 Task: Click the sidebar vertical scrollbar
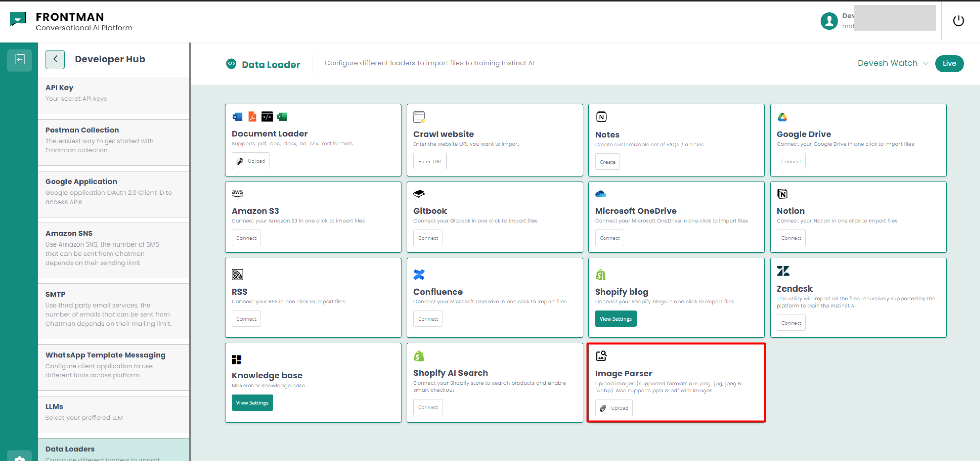pyautogui.click(x=190, y=251)
